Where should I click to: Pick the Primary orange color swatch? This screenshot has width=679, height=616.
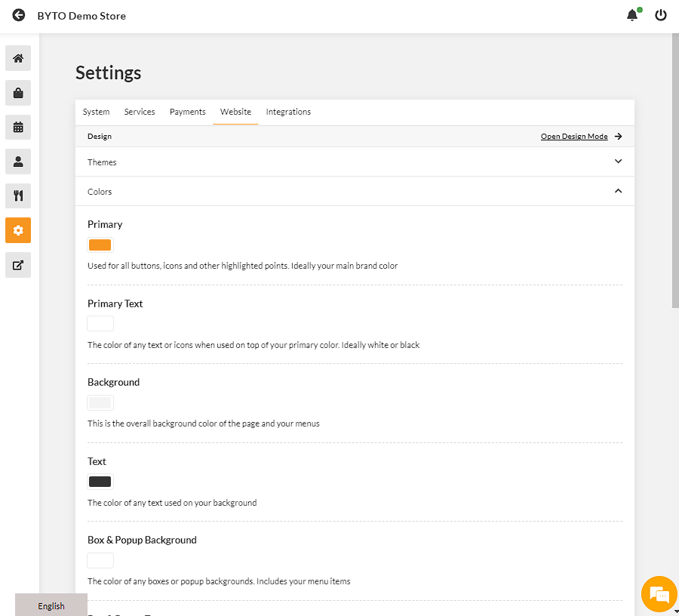(x=100, y=245)
